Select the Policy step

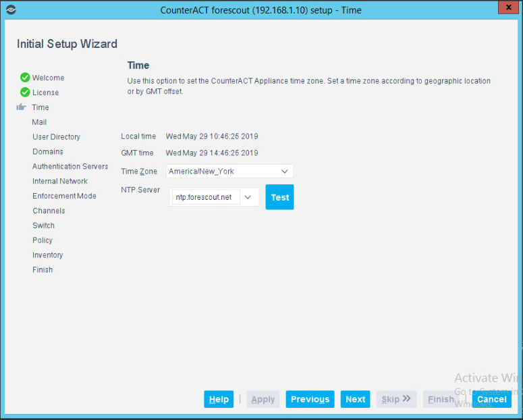pyautogui.click(x=43, y=240)
